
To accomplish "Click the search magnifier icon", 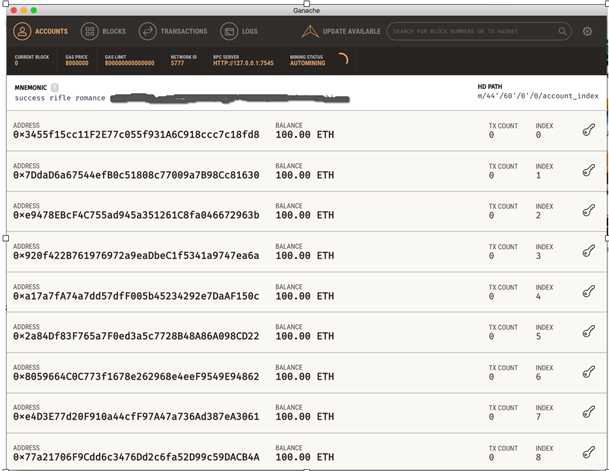I will tap(562, 31).
